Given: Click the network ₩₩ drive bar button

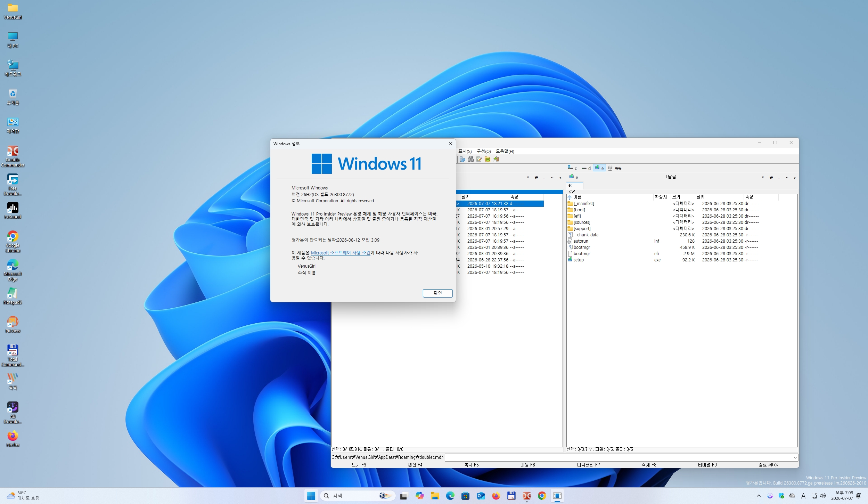Looking at the screenshot, I should point(614,168).
